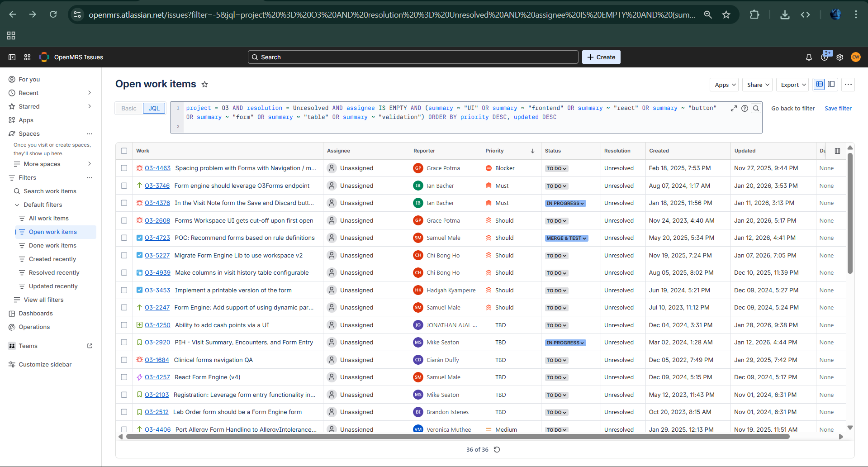Open Jira settings gear

click(840, 57)
